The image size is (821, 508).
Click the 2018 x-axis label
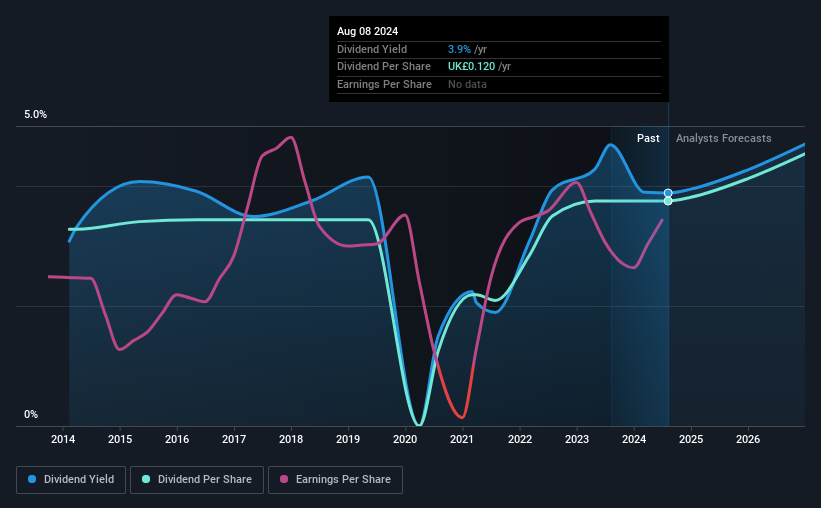[x=291, y=439]
